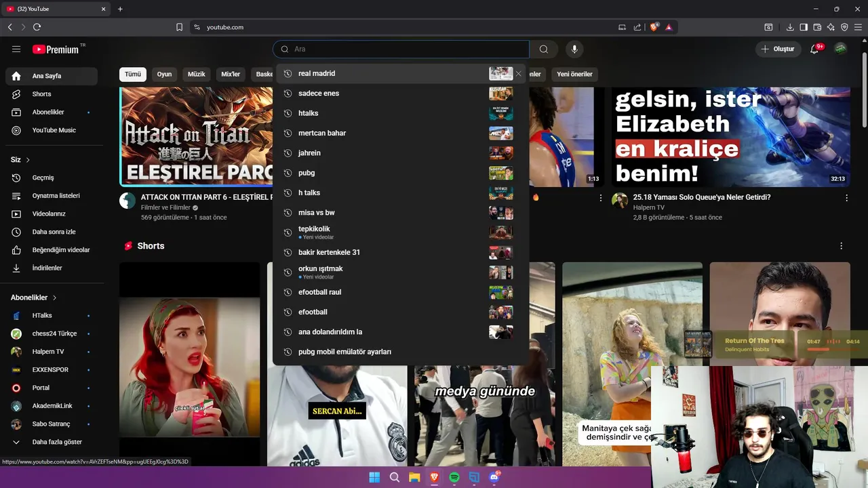
Task: Open Spotify from taskbar
Action: tap(454, 477)
